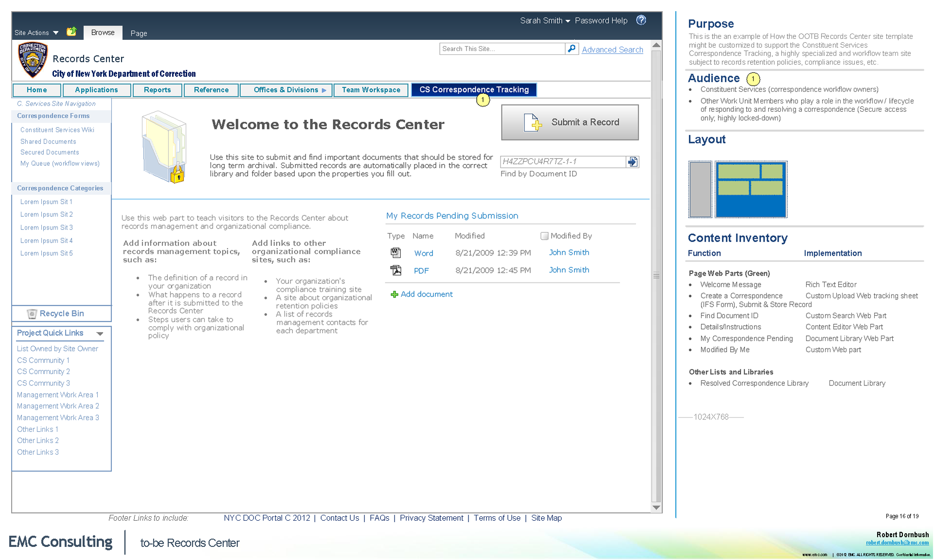Click the scrollbar down arrow
The width and height of the screenshot is (934, 560).
coord(656,507)
